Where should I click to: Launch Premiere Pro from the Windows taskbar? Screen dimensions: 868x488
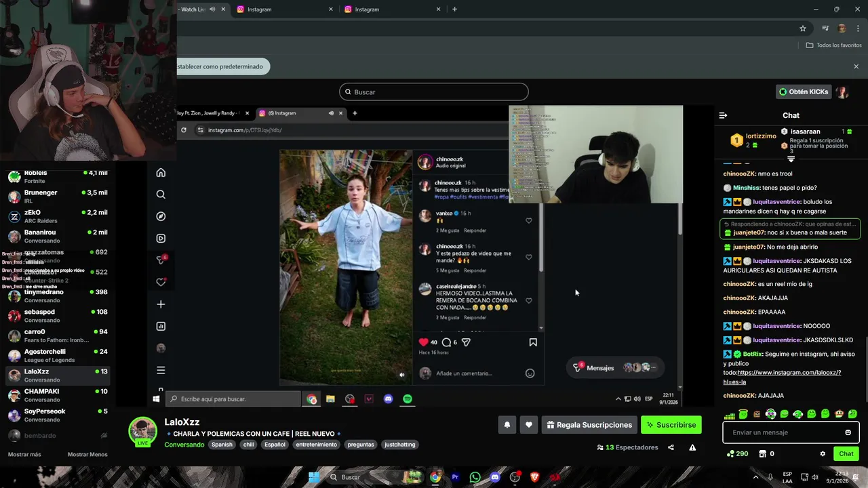(455, 477)
